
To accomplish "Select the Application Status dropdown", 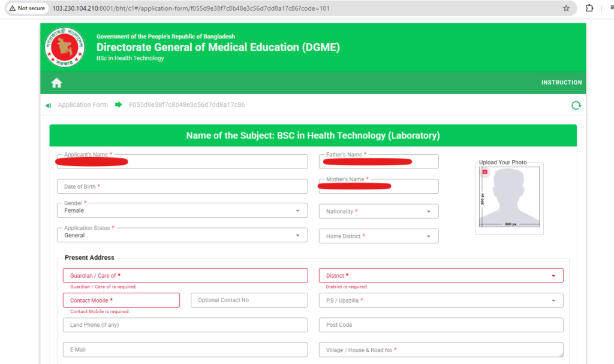I will pos(182,235).
